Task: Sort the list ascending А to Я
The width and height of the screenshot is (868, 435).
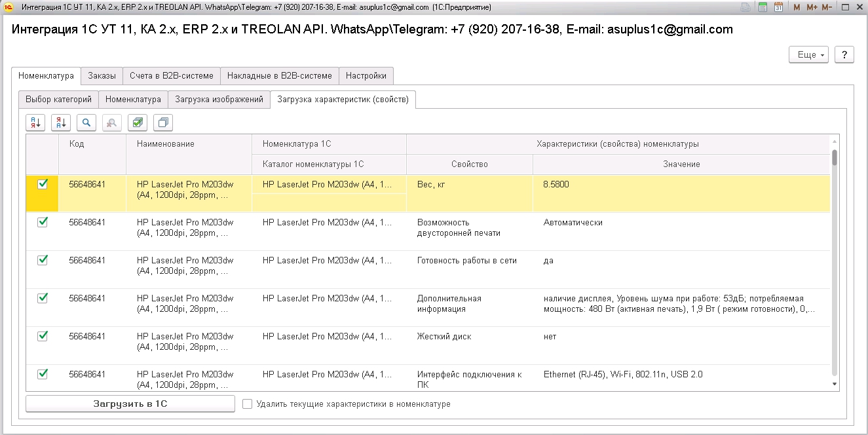Action: click(x=35, y=123)
